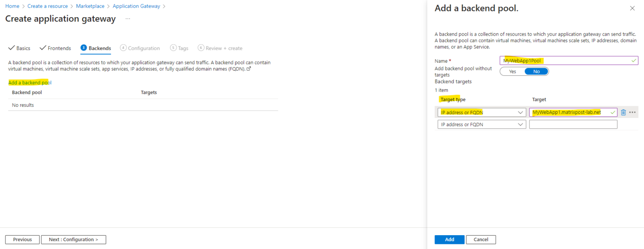Click the Add a backend pool link
Screen dimensions: 644x249
click(30, 82)
